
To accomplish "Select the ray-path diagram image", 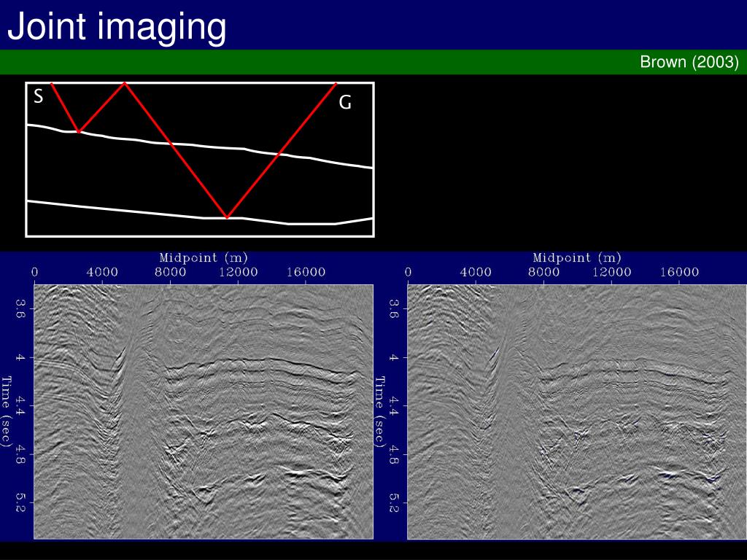I will pos(200,159).
